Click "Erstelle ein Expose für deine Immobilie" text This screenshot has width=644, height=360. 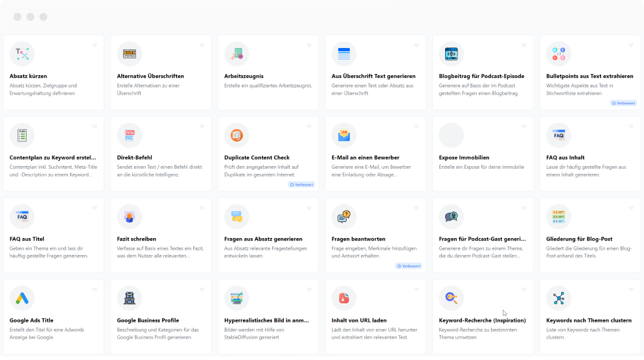tap(481, 167)
